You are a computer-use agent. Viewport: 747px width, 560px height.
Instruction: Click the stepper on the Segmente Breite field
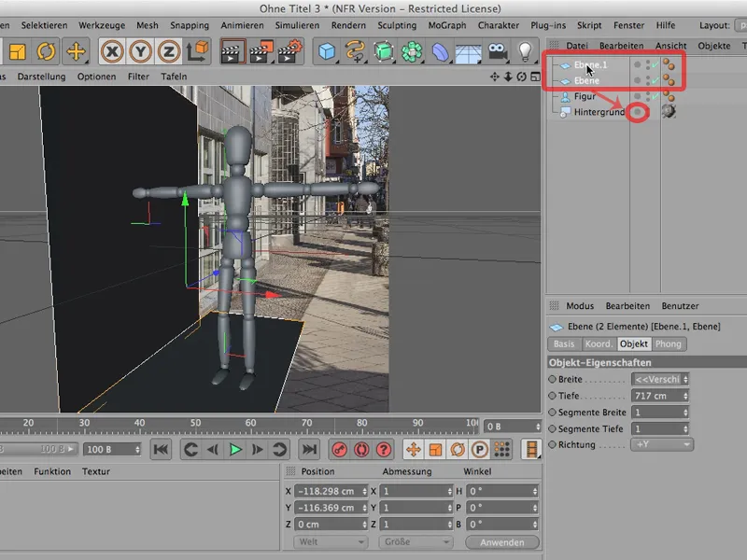click(685, 413)
